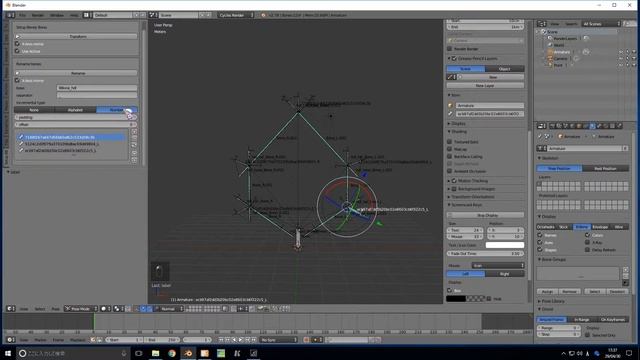Adjust the Fade Out Time slider

485,253
